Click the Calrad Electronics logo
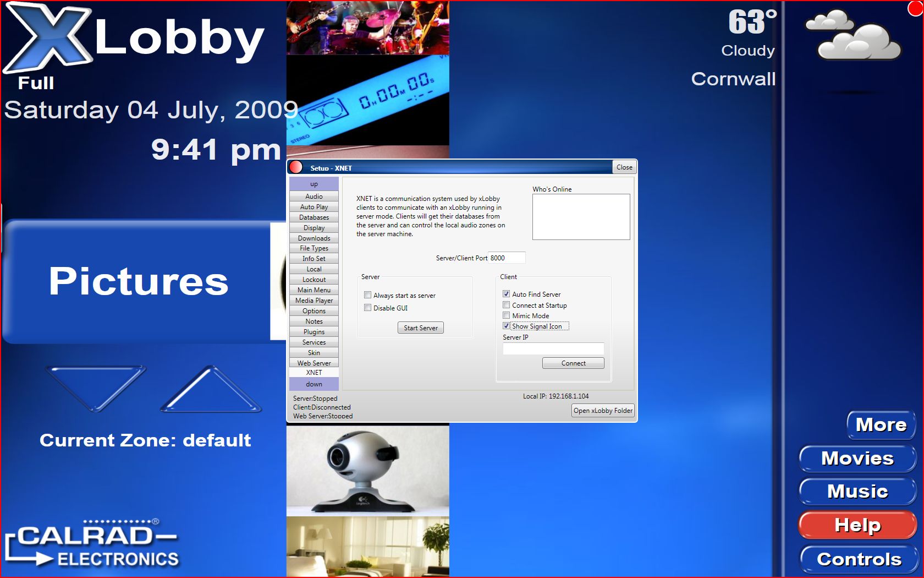The image size is (924, 578). tap(92, 543)
